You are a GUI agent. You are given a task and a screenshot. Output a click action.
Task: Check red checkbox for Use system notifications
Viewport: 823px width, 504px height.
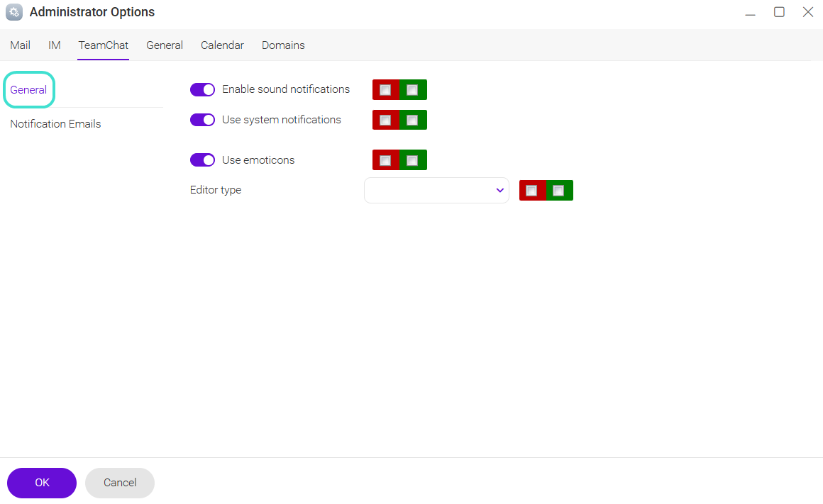tap(385, 121)
